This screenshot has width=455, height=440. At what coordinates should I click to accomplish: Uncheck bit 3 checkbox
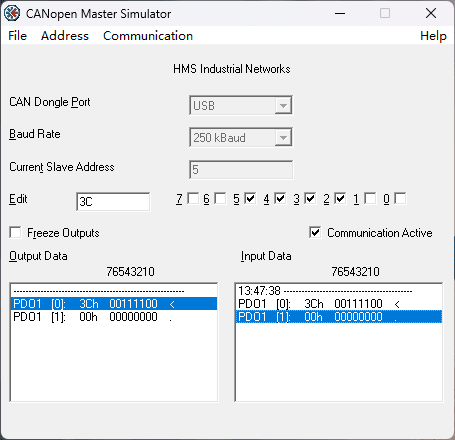tap(310, 198)
